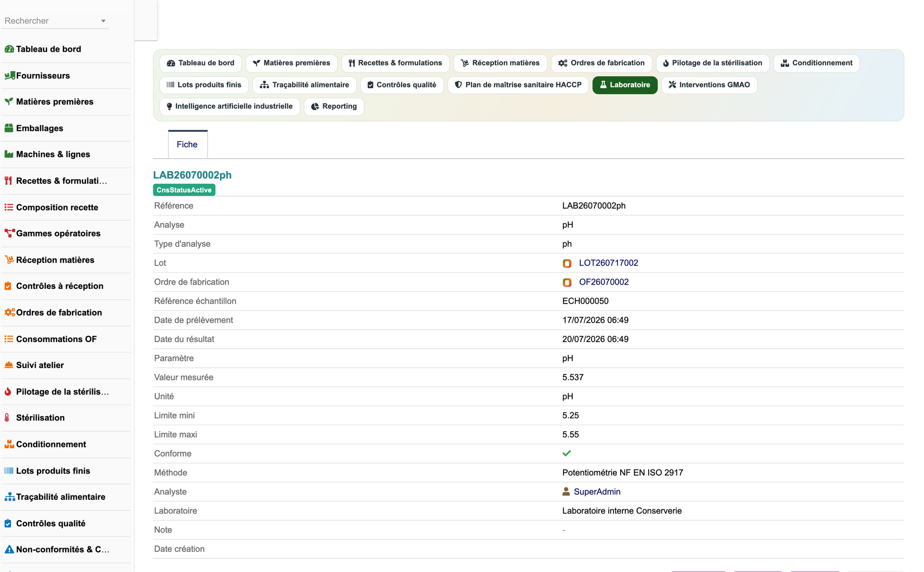Viewport: 924px width, 572px height.
Task: Click the Laboratoire interne Conserverie value
Action: 622,511
